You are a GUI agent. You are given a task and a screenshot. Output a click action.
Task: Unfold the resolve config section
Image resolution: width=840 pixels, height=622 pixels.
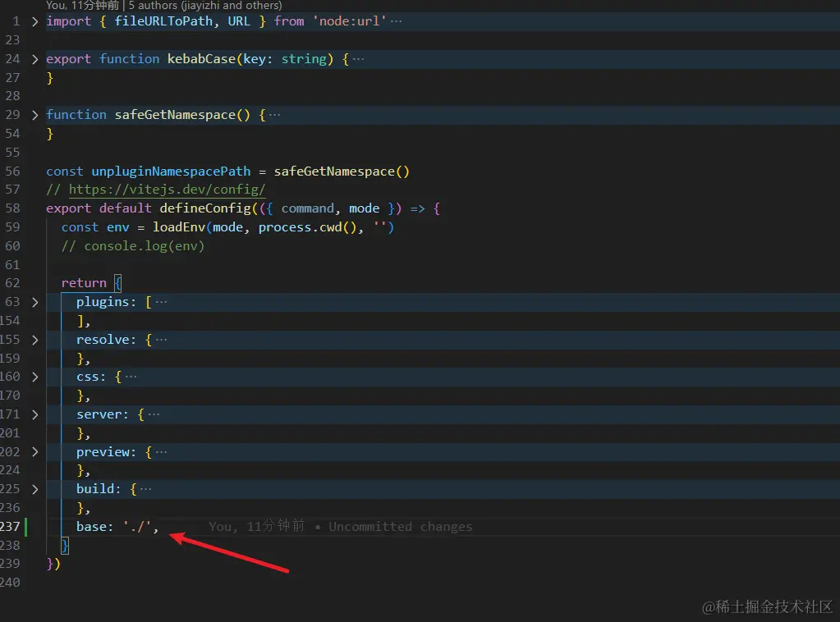pyautogui.click(x=34, y=340)
